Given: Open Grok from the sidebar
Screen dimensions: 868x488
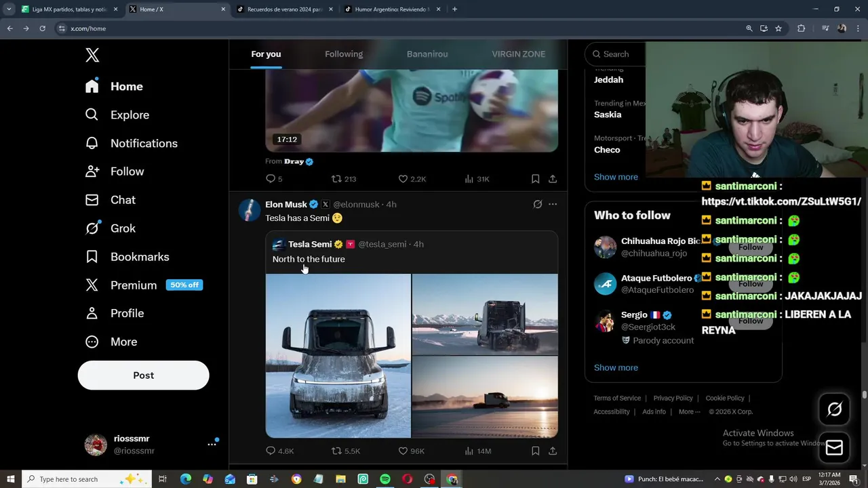Looking at the screenshot, I should coord(110,228).
